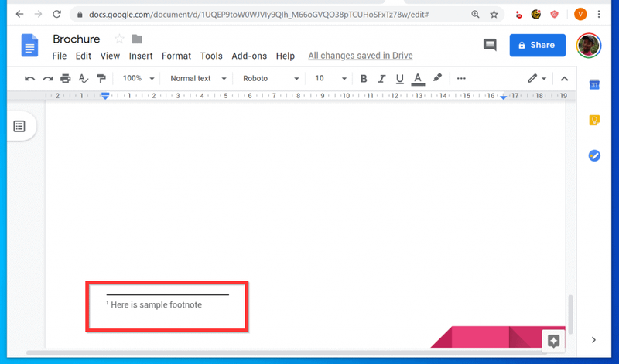Viewport: 619px width, 364px height.
Task: Open the File menu
Action: tap(60, 56)
